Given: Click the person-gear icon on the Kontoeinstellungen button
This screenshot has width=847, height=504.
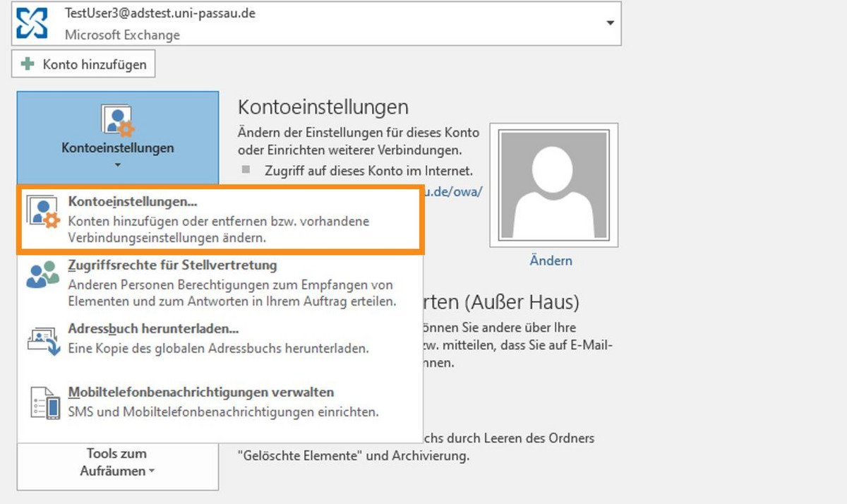Looking at the screenshot, I should [x=118, y=121].
